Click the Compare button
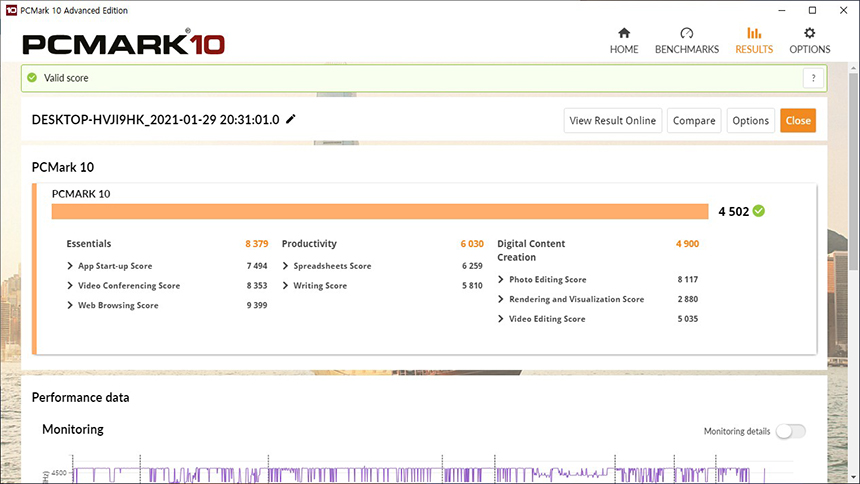 694,121
